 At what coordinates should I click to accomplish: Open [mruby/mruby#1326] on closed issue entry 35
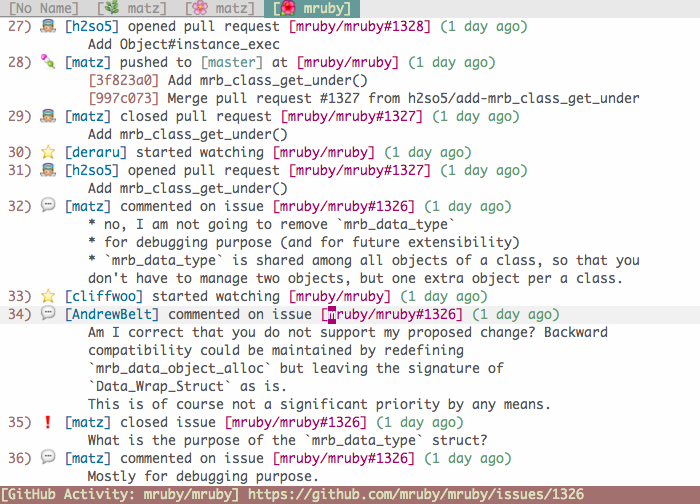[296, 422]
